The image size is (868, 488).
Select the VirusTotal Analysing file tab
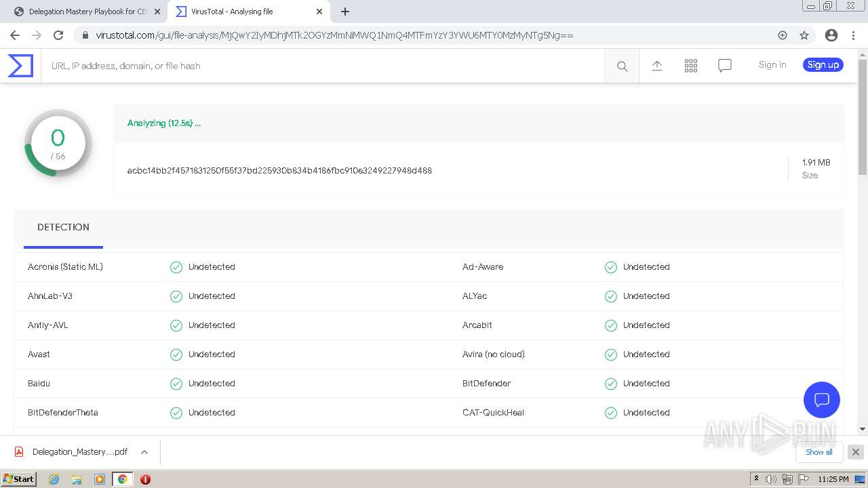click(x=249, y=12)
